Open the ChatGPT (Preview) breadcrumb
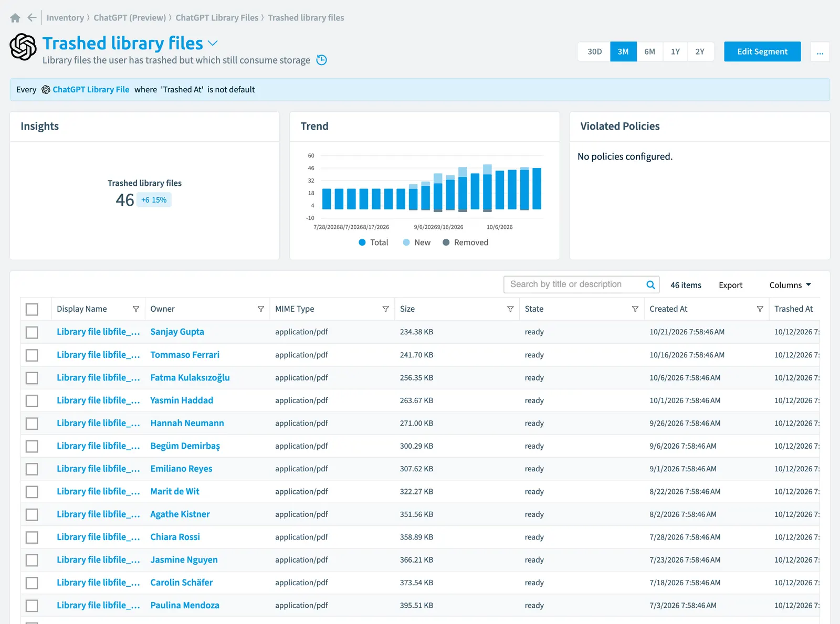This screenshot has height=624, width=840. tap(130, 18)
